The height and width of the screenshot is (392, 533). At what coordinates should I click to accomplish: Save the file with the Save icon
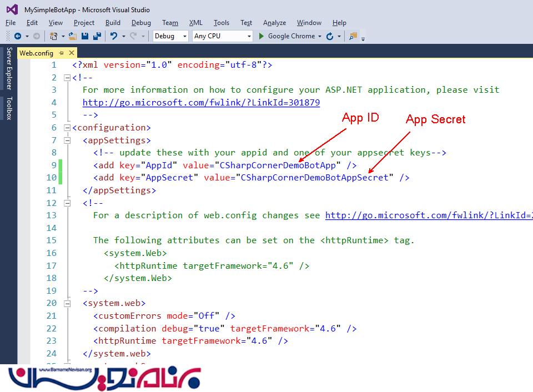tap(85, 36)
